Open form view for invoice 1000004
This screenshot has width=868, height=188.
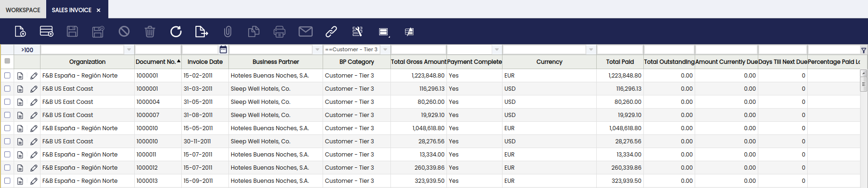click(20, 102)
